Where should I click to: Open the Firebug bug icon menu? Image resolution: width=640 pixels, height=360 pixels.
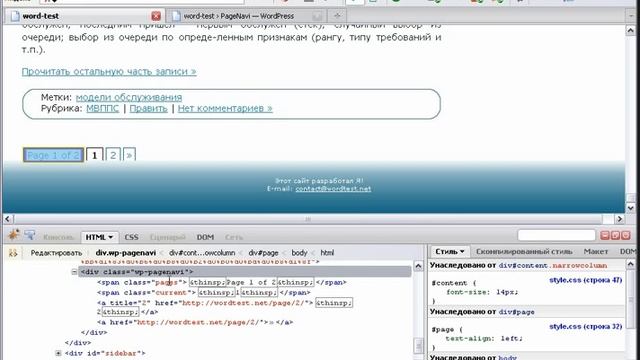click(x=14, y=236)
